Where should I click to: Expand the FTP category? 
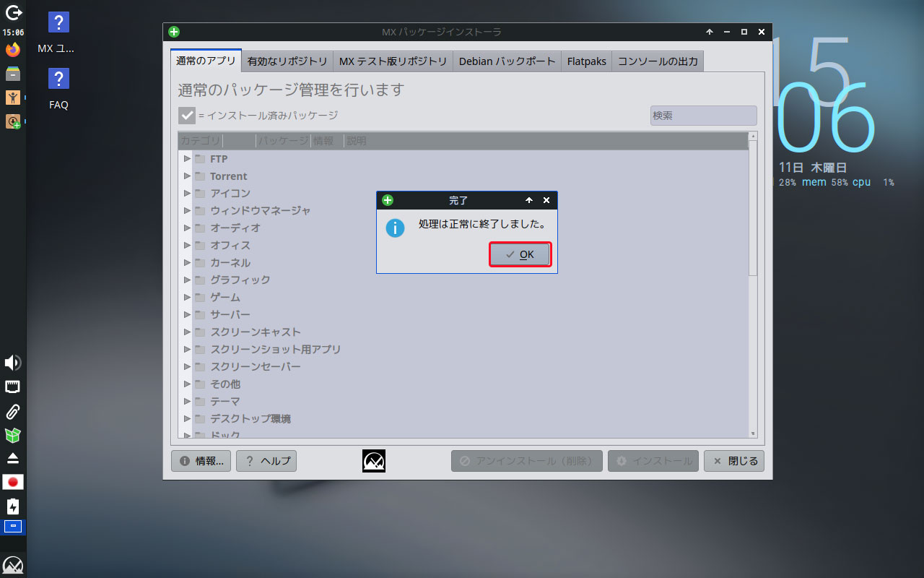click(187, 158)
